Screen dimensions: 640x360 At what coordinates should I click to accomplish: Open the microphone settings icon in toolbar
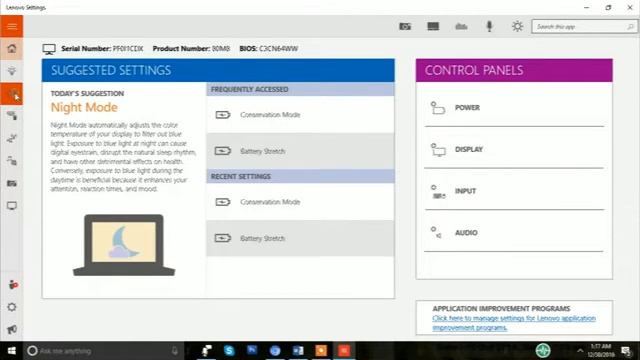[x=489, y=27]
